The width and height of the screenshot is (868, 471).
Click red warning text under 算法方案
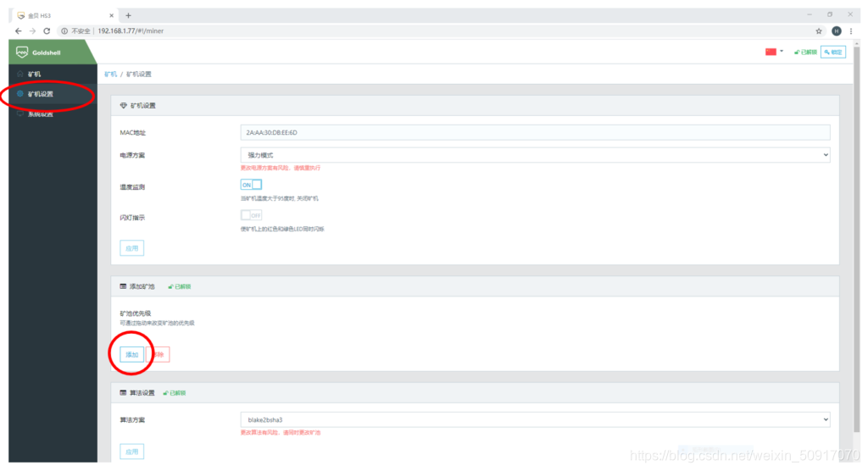point(280,432)
